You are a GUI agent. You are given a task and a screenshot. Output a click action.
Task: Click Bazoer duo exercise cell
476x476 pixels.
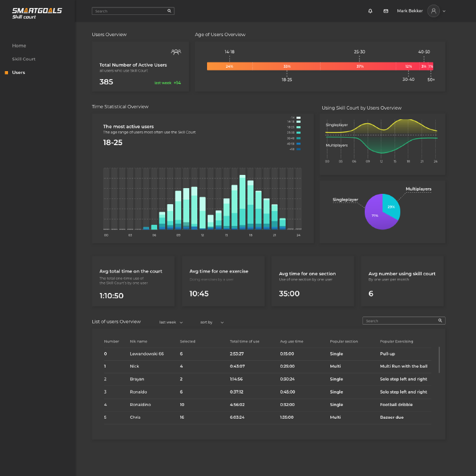coord(392,417)
